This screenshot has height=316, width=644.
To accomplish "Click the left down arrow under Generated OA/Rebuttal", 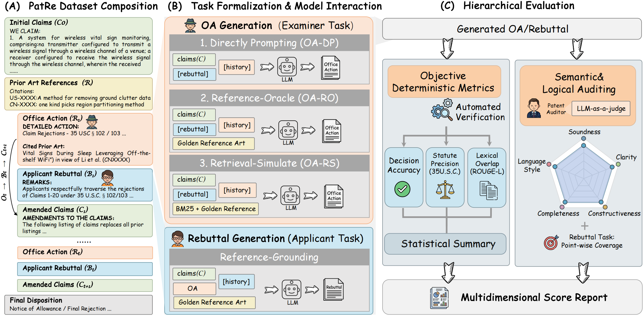I will tap(448, 49).
